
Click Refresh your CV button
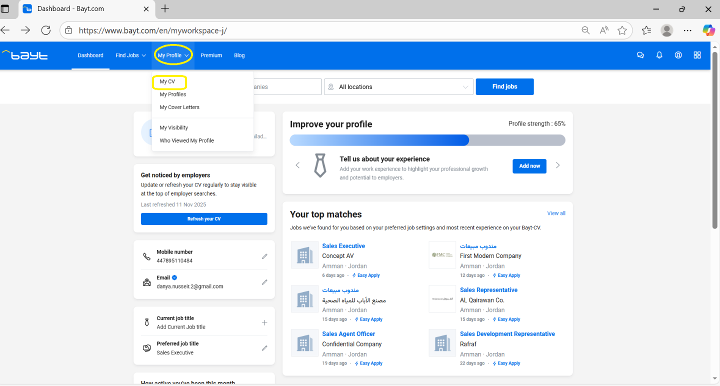(x=204, y=219)
